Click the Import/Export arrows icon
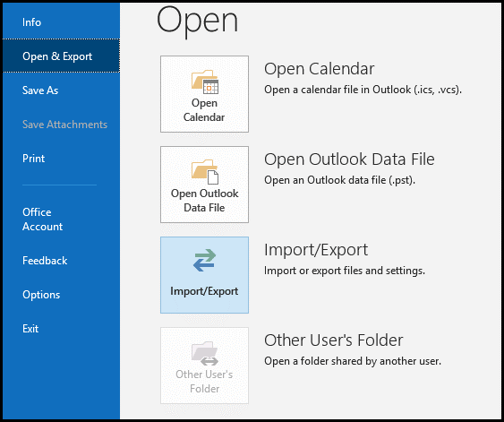This screenshot has width=504, height=422. tap(204, 260)
